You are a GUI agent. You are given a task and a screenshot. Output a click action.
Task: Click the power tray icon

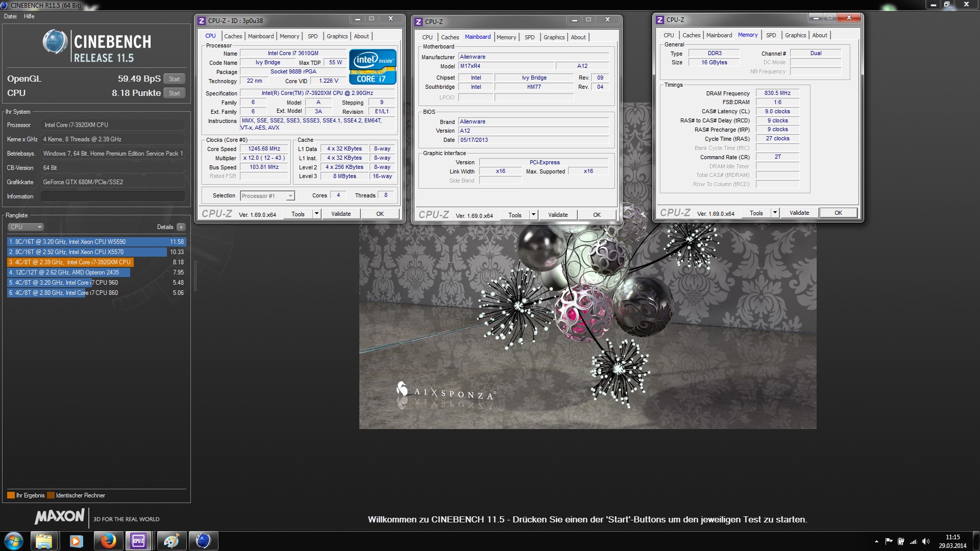[901, 541]
